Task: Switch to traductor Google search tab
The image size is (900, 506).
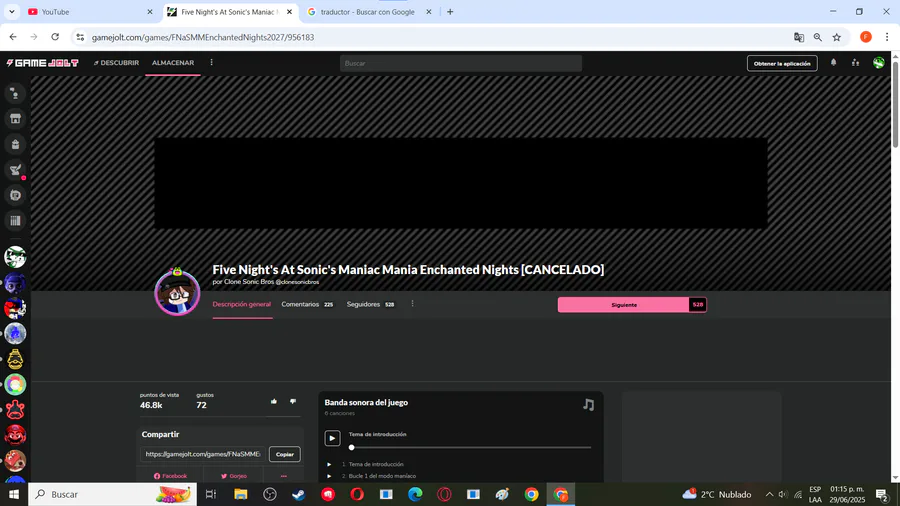Action: (x=367, y=11)
